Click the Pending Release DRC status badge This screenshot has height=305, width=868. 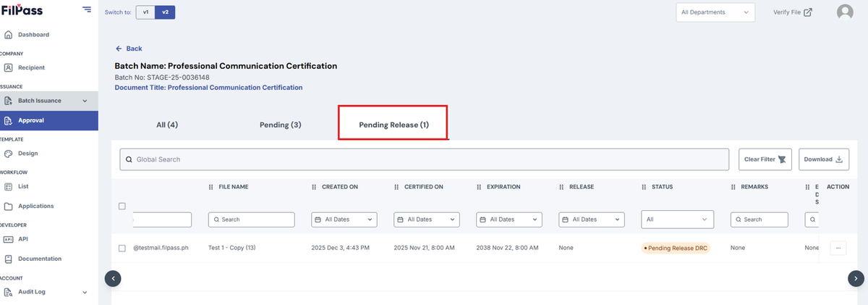pos(676,248)
